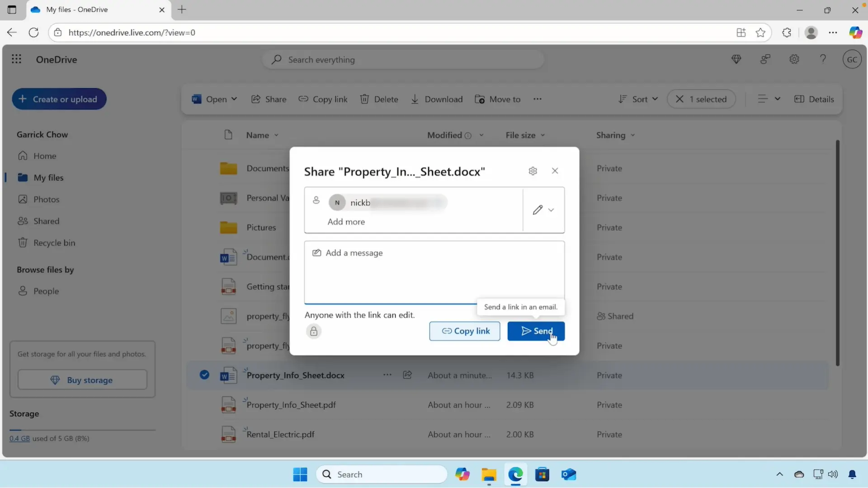Click Add more to add recipients
Screen dimensions: 868x488
pyautogui.click(x=346, y=222)
